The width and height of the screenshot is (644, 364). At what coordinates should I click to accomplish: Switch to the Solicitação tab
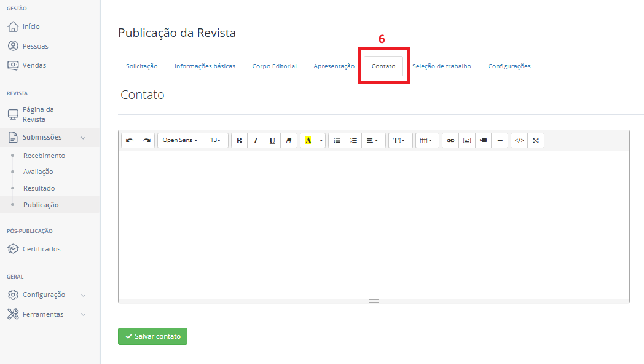142,66
